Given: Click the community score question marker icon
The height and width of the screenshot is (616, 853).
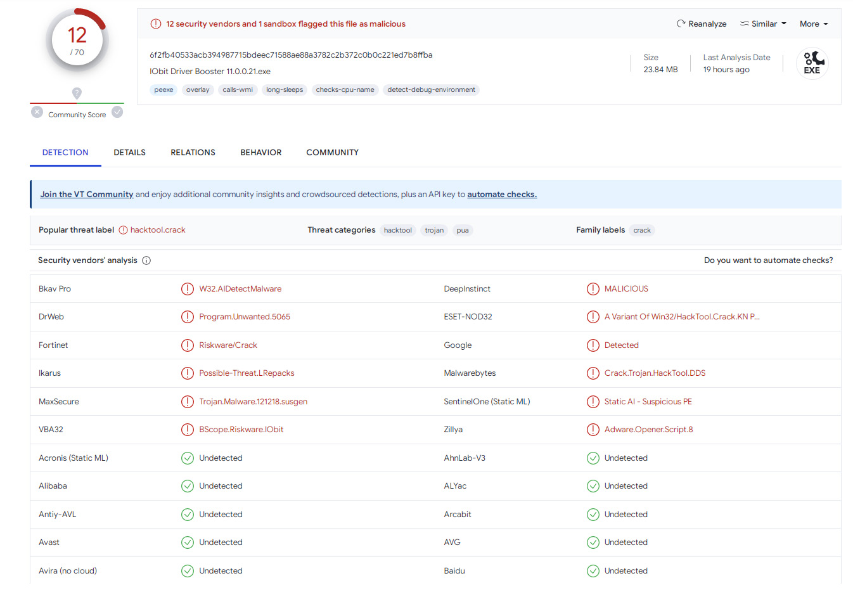Looking at the screenshot, I should click(x=77, y=93).
